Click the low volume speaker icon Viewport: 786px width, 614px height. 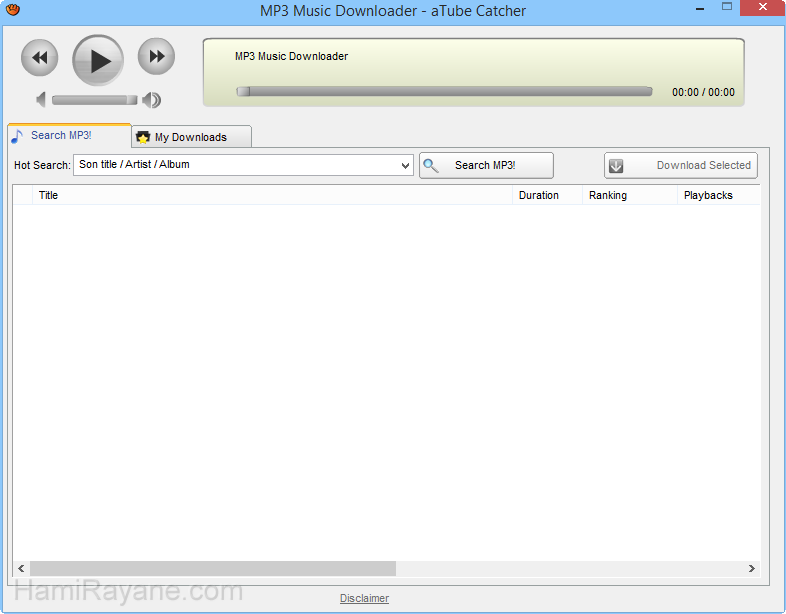click(41, 100)
